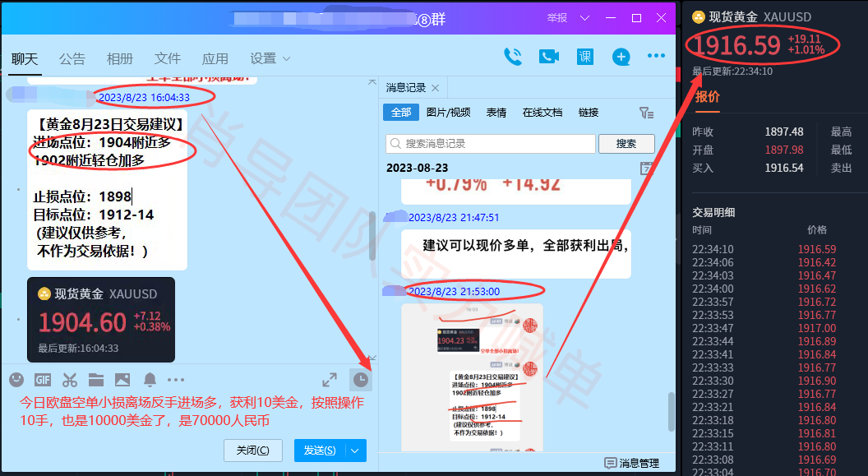Screen dimensions: 868x476
Task: Click the 21:47:51 message timestamp
Action: tap(454, 218)
